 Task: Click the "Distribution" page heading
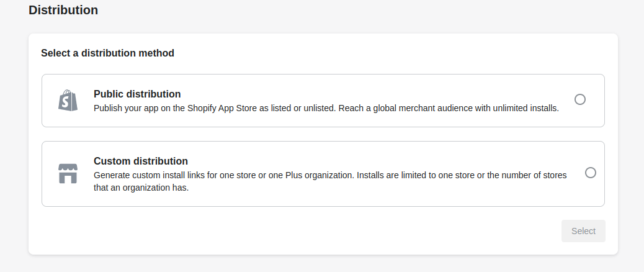tap(63, 10)
